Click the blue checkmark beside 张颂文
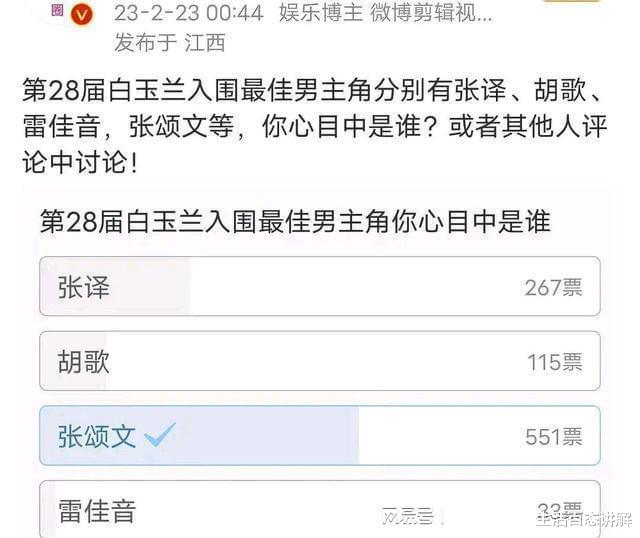Viewport: 640px width, 538px height. (x=160, y=434)
